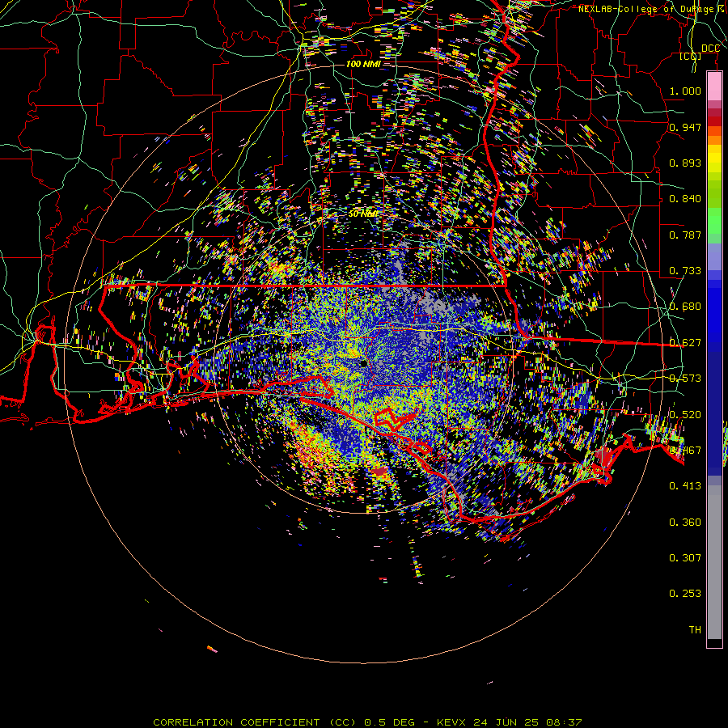Select the 0.307 scale value
The image size is (728, 728).
point(685,557)
